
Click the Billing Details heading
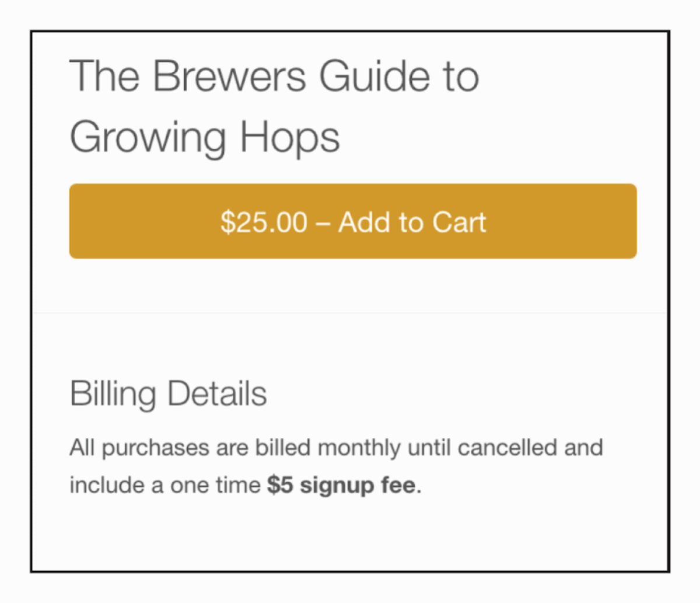168,393
